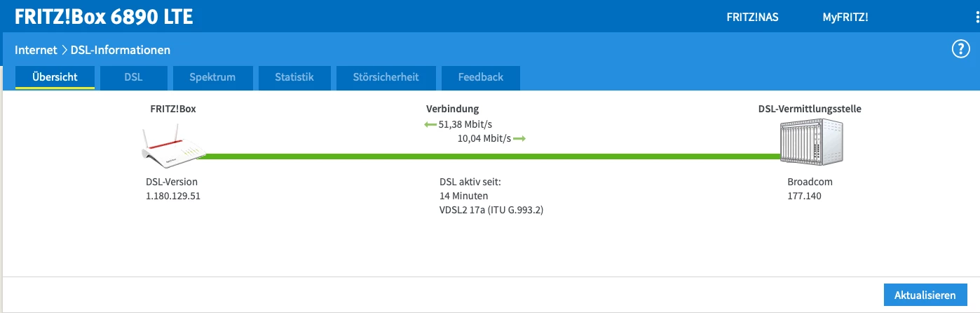Click the Broadcom vendor text

(x=810, y=182)
